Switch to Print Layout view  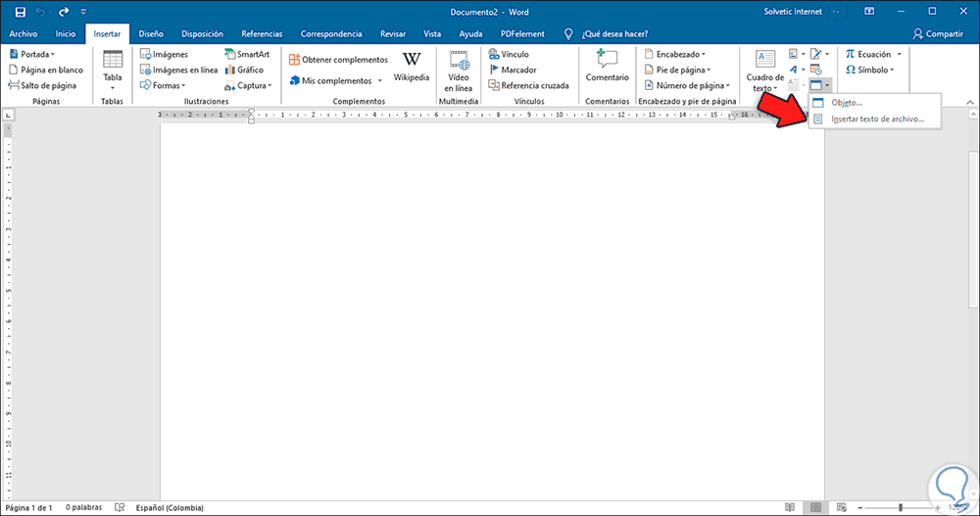(x=815, y=508)
